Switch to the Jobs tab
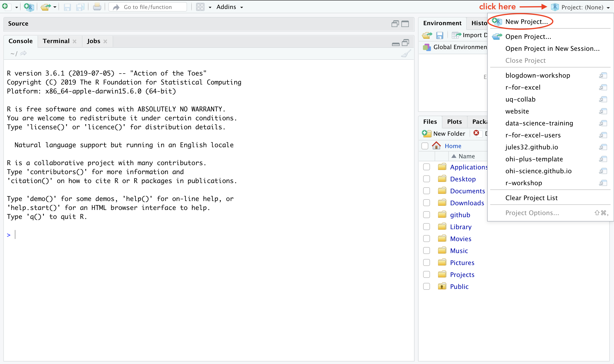 coord(94,41)
